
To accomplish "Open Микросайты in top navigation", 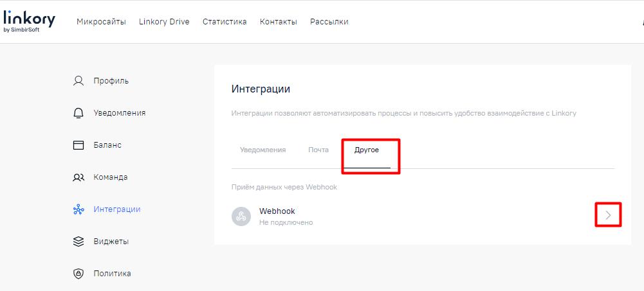I will pos(101,22).
